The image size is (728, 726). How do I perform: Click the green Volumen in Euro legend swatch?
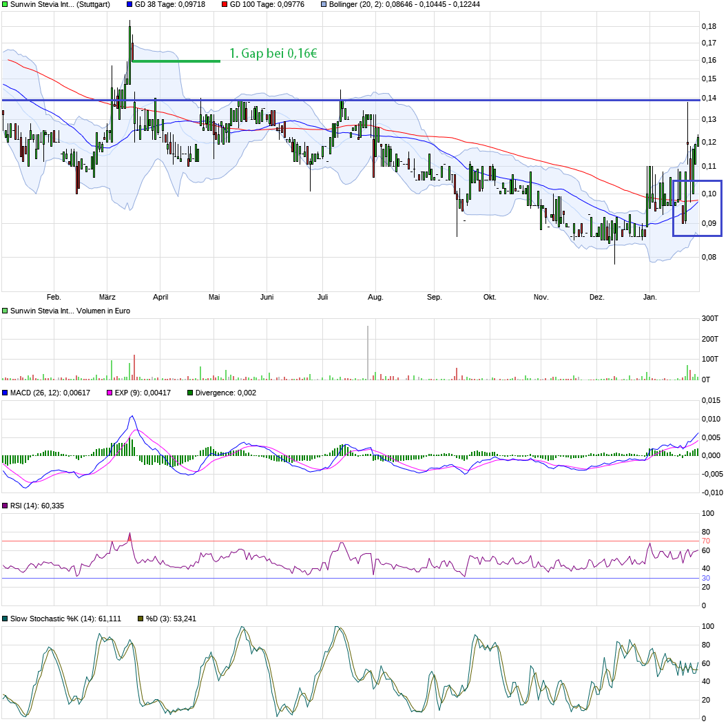[x=5, y=311]
